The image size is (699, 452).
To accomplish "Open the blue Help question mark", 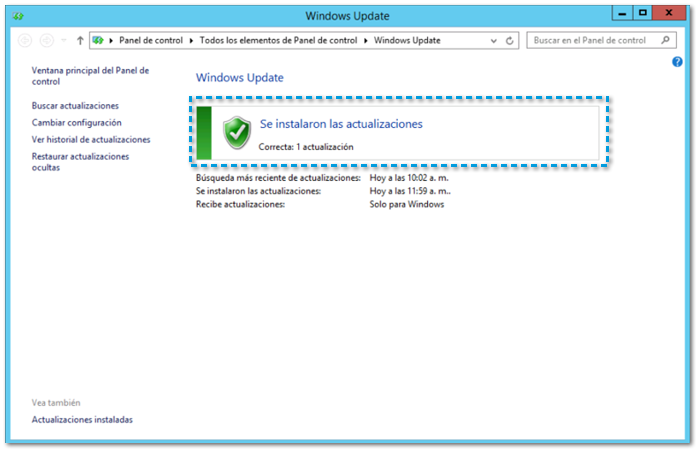I will pyautogui.click(x=677, y=62).
